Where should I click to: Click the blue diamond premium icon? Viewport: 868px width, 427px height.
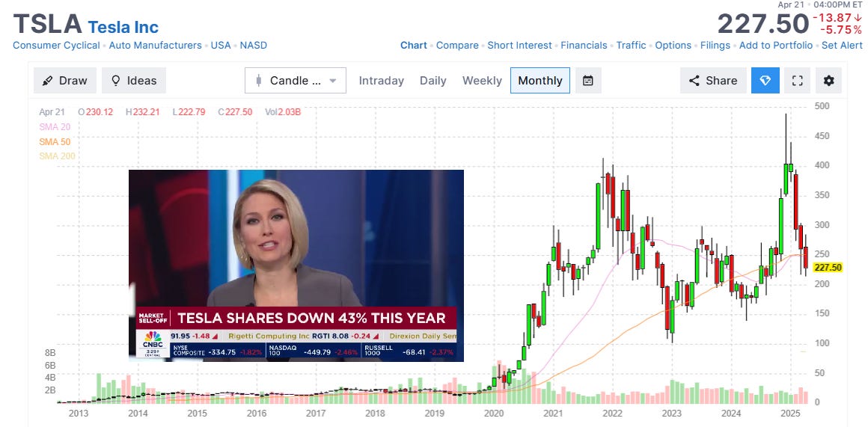pos(765,81)
